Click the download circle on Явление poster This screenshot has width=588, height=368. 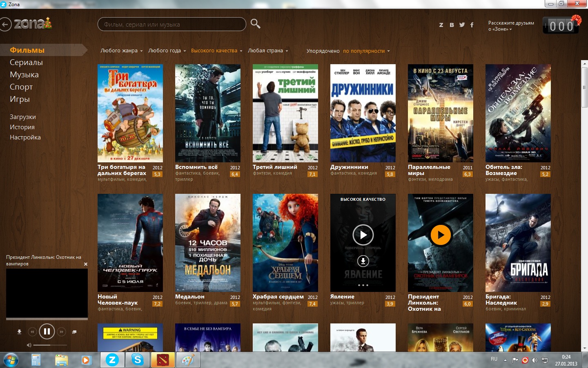[363, 260]
